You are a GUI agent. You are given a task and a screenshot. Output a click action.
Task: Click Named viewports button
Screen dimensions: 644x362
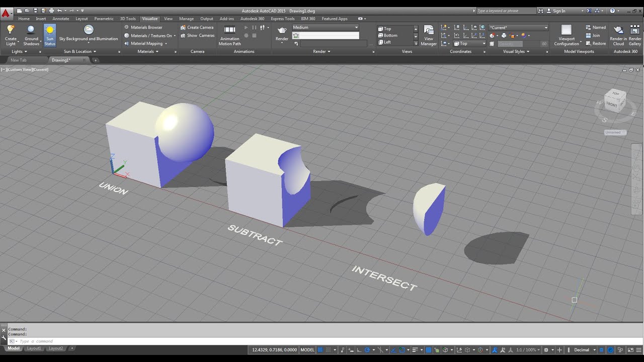(596, 27)
